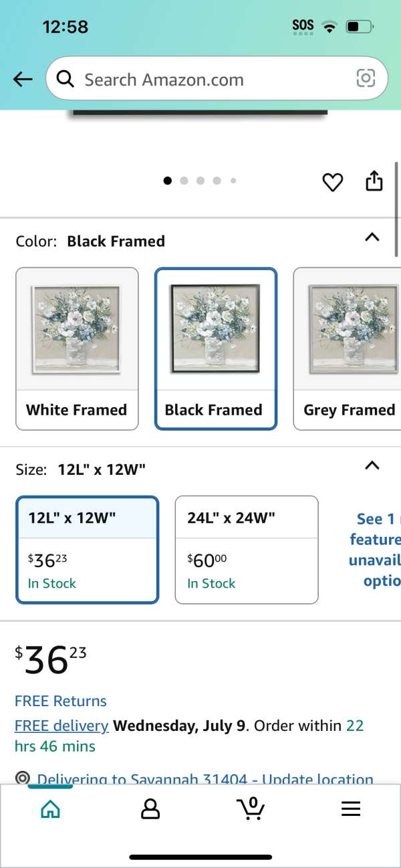401x868 pixels.
Task: Open camera lens search icon
Action: click(366, 79)
